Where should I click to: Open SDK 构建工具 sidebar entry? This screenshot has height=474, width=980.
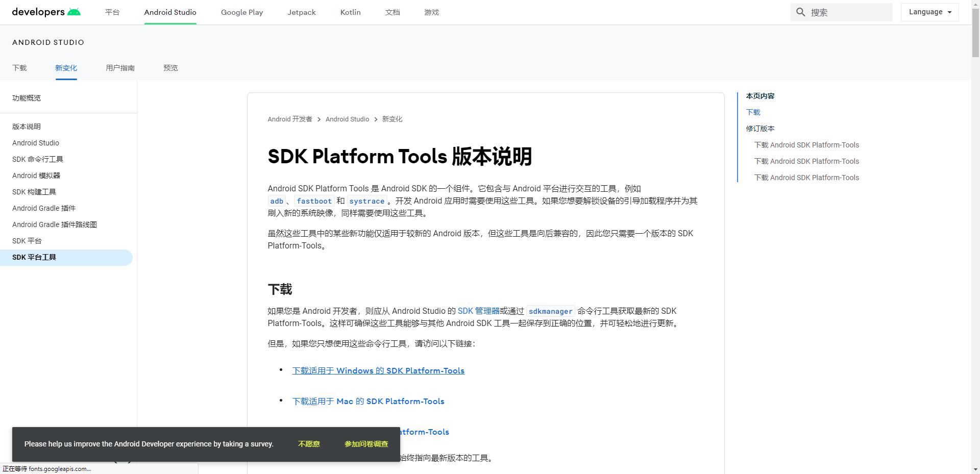pyautogui.click(x=34, y=192)
